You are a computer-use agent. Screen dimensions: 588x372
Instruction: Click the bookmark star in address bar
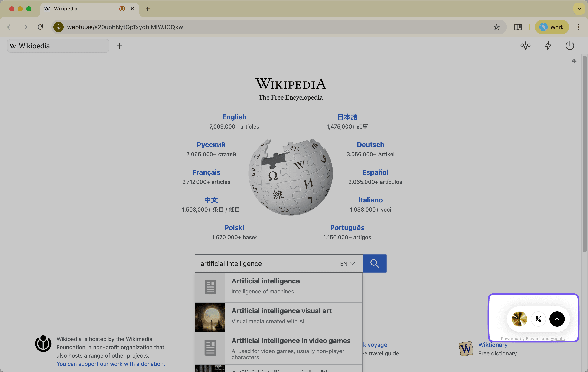pyautogui.click(x=496, y=27)
